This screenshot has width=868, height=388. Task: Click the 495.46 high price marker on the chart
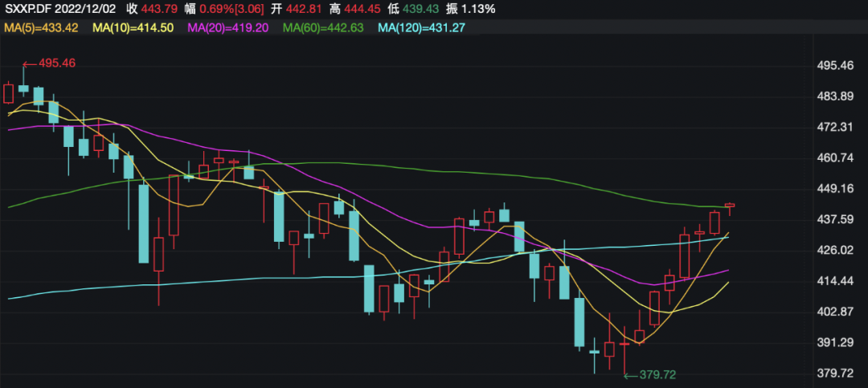(50, 63)
